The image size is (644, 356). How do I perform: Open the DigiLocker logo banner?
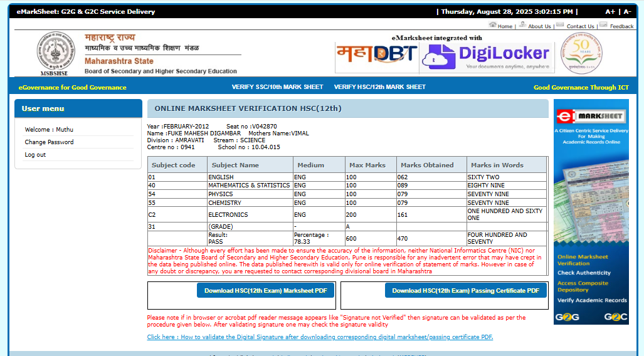(x=487, y=56)
